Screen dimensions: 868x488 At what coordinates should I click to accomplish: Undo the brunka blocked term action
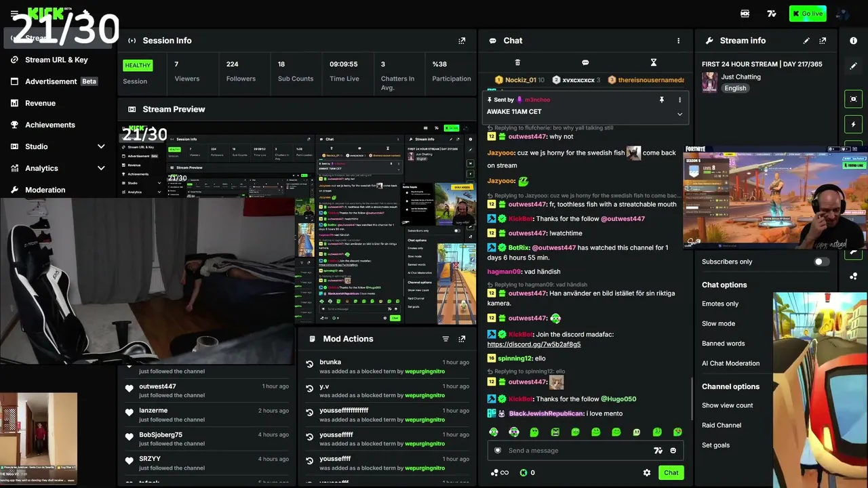[310, 365]
